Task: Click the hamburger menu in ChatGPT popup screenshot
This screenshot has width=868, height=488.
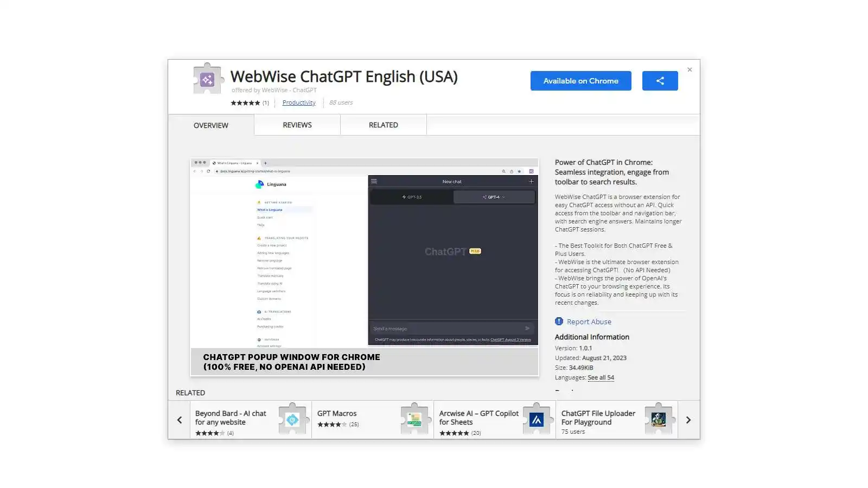Action: 374,182
